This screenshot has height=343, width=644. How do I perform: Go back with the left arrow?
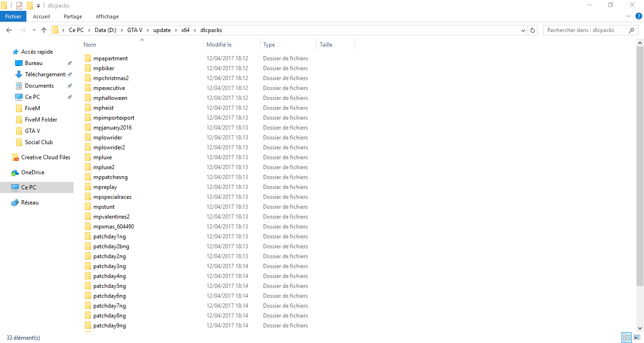(x=9, y=30)
